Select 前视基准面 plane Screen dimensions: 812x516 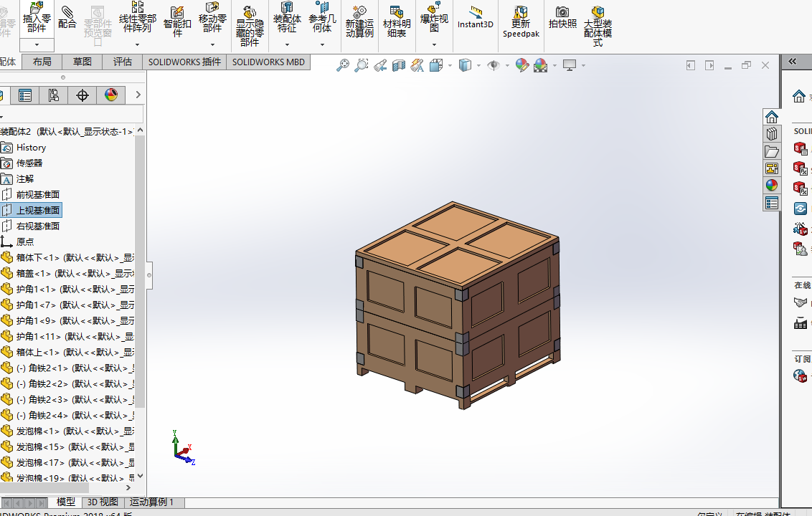[38, 195]
